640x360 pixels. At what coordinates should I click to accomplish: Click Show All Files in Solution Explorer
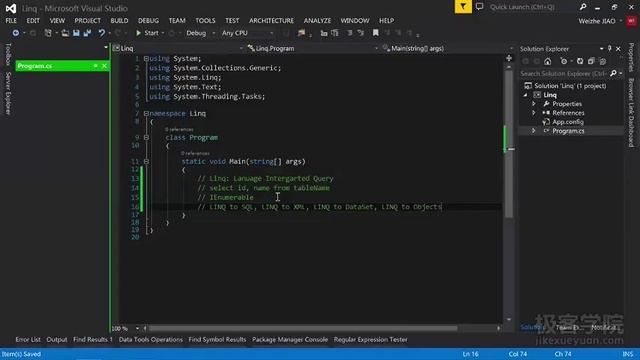(x=602, y=61)
